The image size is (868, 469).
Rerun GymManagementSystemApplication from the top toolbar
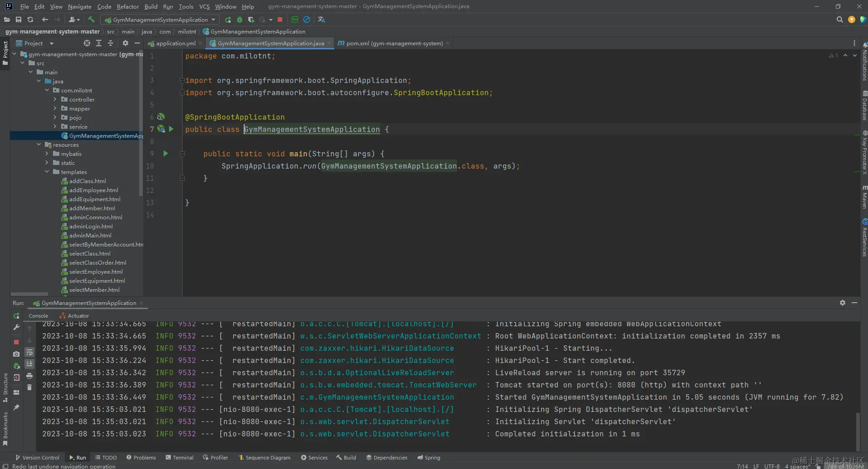pos(228,19)
